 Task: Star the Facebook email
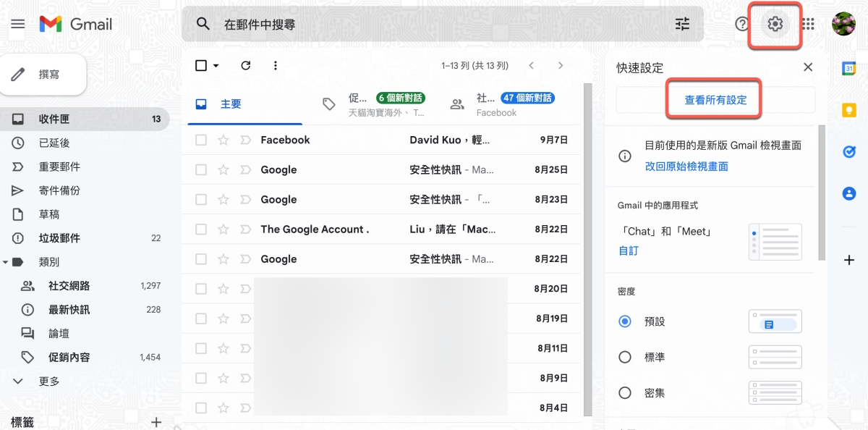point(224,140)
